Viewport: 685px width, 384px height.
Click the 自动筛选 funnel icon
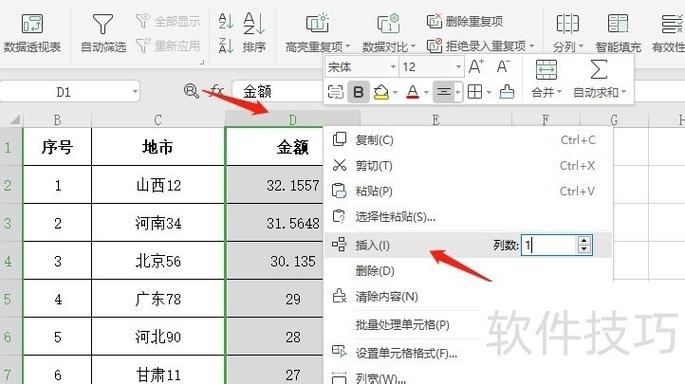tap(103, 24)
